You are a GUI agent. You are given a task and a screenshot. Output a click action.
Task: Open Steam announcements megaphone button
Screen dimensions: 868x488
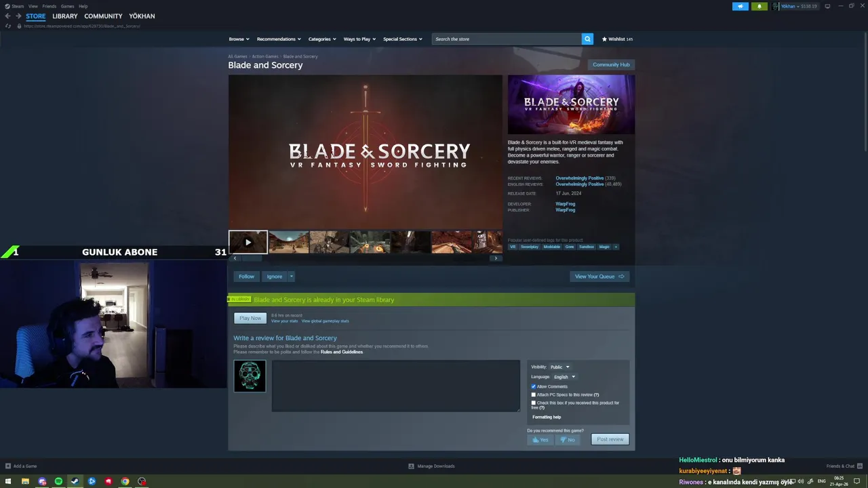pos(740,6)
